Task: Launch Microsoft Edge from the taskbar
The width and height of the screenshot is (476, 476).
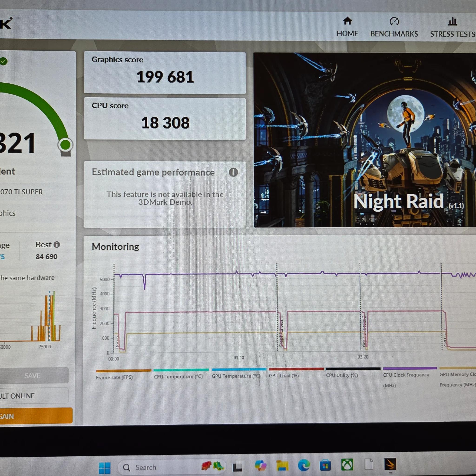Action: point(304,465)
